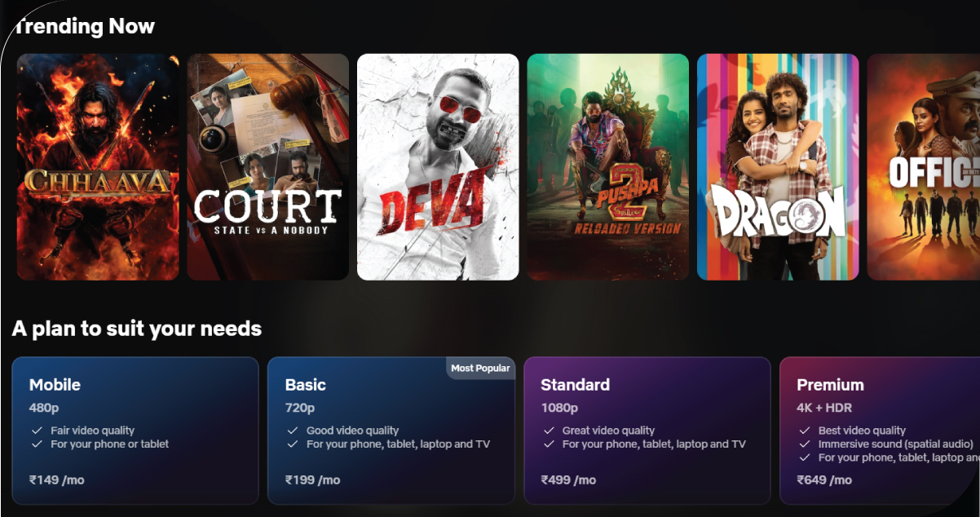Open the Dragon movie poster
The width and height of the screenshot is (980, 517).
pyautogui.click(x=778, y=167)
